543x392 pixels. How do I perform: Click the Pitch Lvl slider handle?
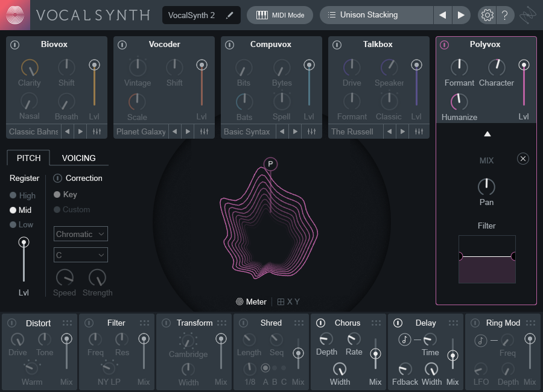pos(24,242)
